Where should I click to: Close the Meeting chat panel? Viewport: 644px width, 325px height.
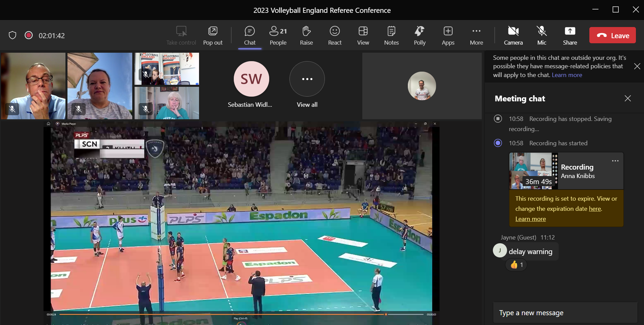coord(627,98)
